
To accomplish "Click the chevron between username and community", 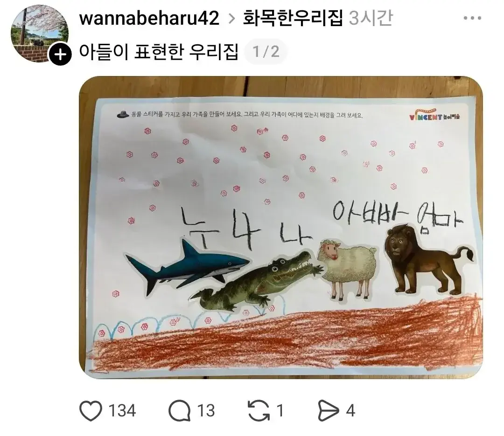I will [231, 19].
